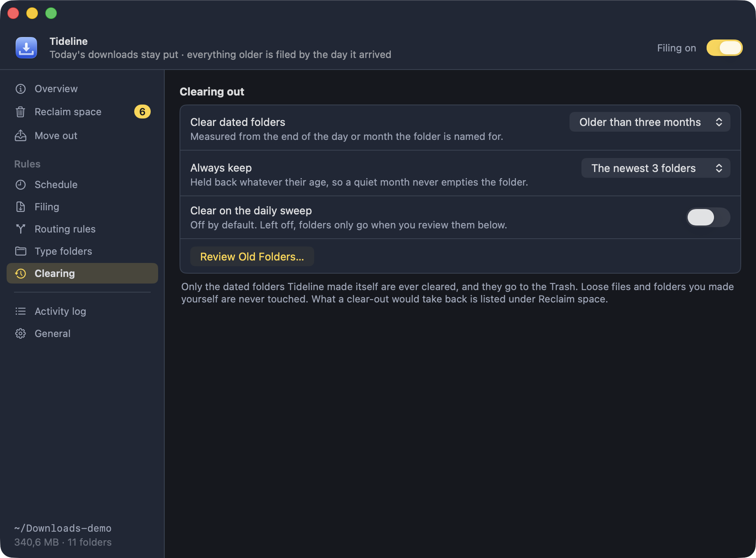Open Overview via its info icon
756x558 pixels.
click(21, 89)
